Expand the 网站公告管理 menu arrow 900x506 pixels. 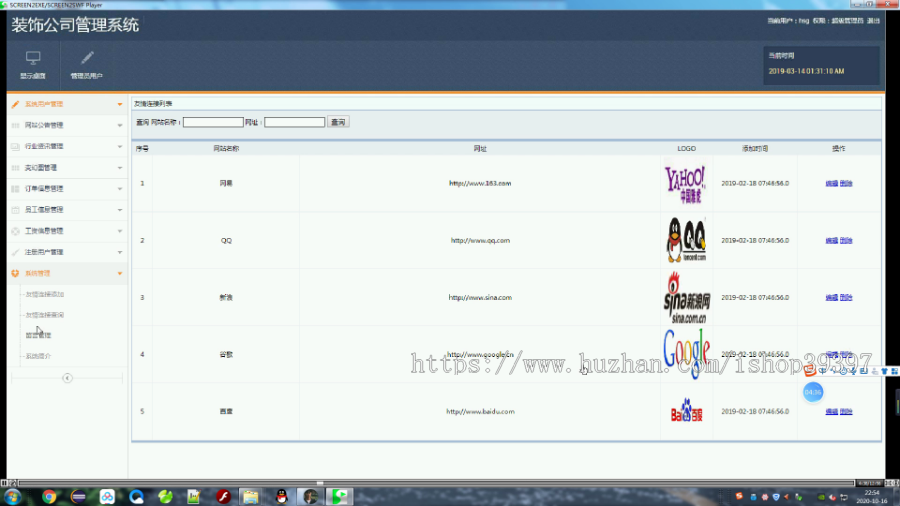click(x=120, y=125)
